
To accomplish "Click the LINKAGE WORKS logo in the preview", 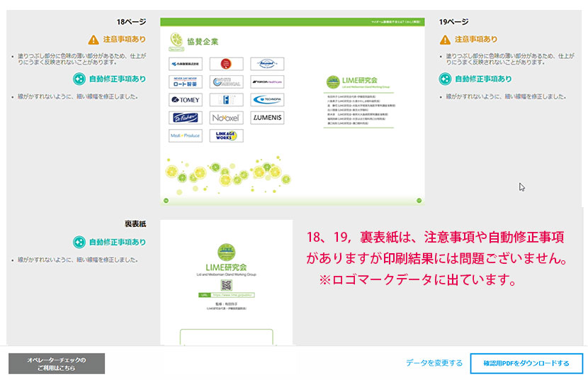I will pyautogui.click(x=226, y=135).
